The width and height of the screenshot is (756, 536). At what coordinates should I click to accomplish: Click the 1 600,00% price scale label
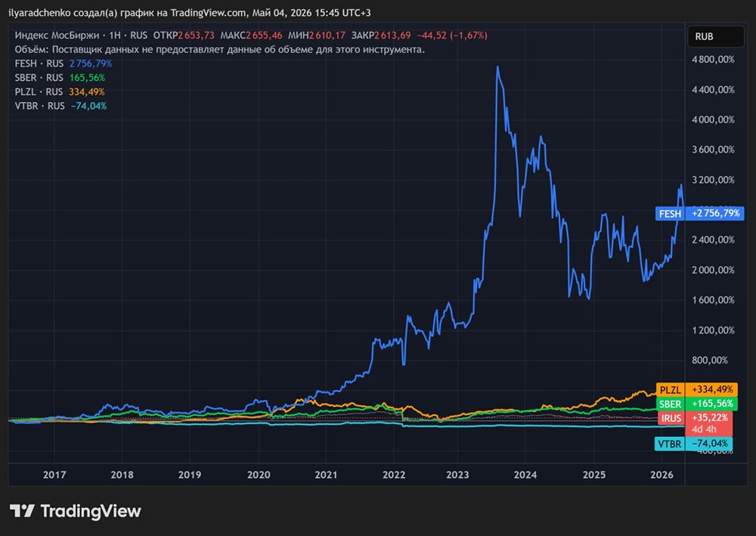pyautogui.click(x=713, y=300)
